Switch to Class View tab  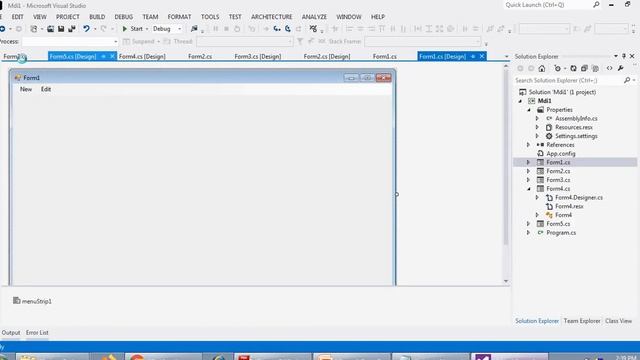tap(618, 321)
